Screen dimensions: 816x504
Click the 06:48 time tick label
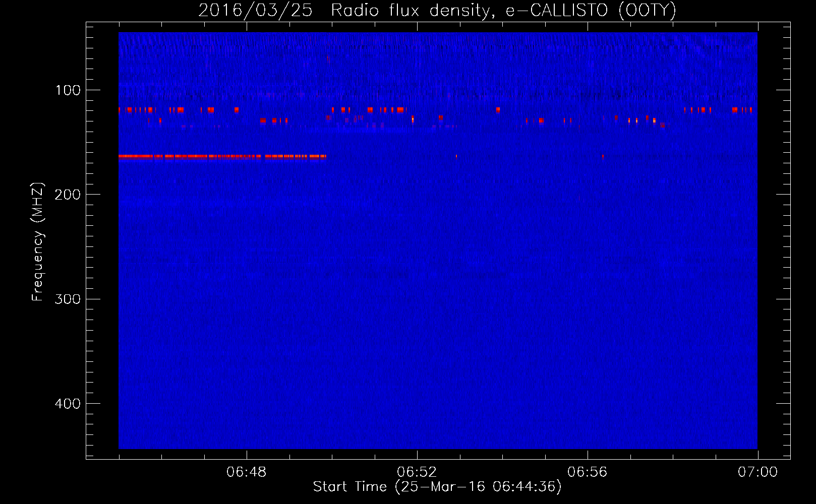[x=247, y=472]
